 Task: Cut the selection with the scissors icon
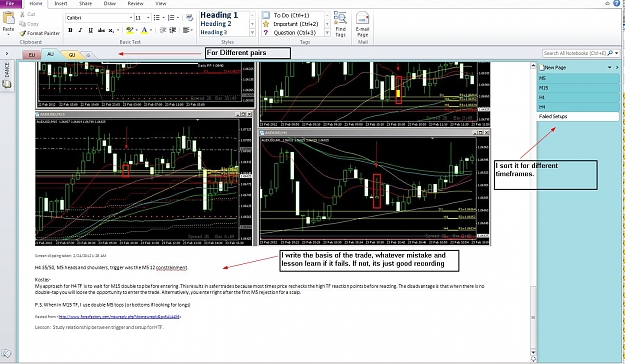point(23,14)
